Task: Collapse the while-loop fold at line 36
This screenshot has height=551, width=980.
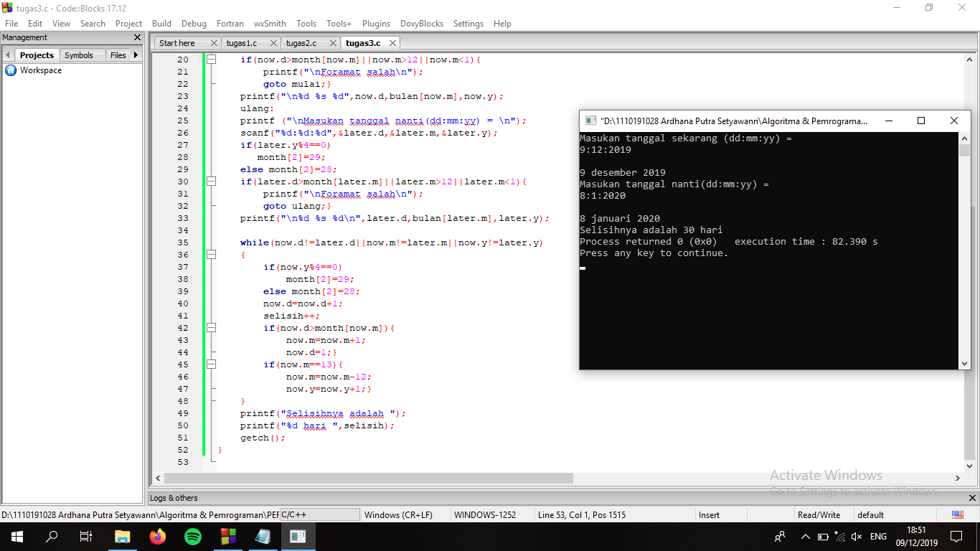Action: (211, 255)
